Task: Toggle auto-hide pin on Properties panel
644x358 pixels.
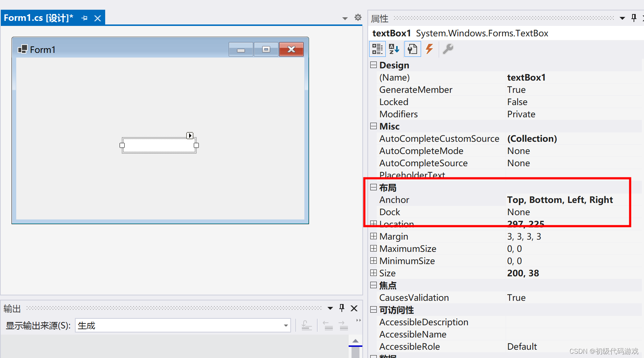Action: 634,18
